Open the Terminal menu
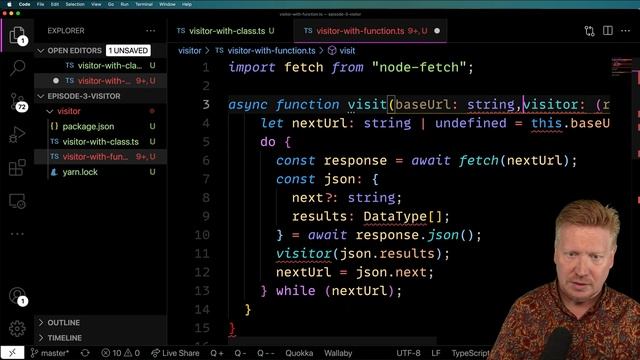Image resolution: width=640 pixels, height=360 pixels. pos(144,4)
